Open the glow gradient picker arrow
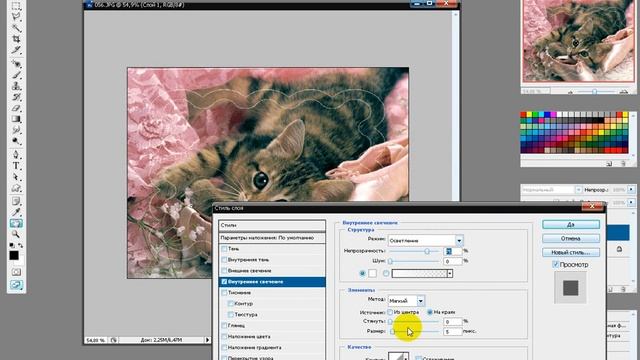The height and width of the screenshot is (360, 640). [x=450, y=273]
